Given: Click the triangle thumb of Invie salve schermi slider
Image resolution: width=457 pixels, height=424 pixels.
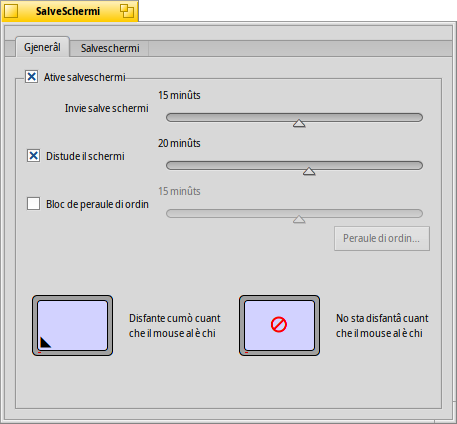Looking at the screenshot, I should pyautogui.click(x=299, y=123).
